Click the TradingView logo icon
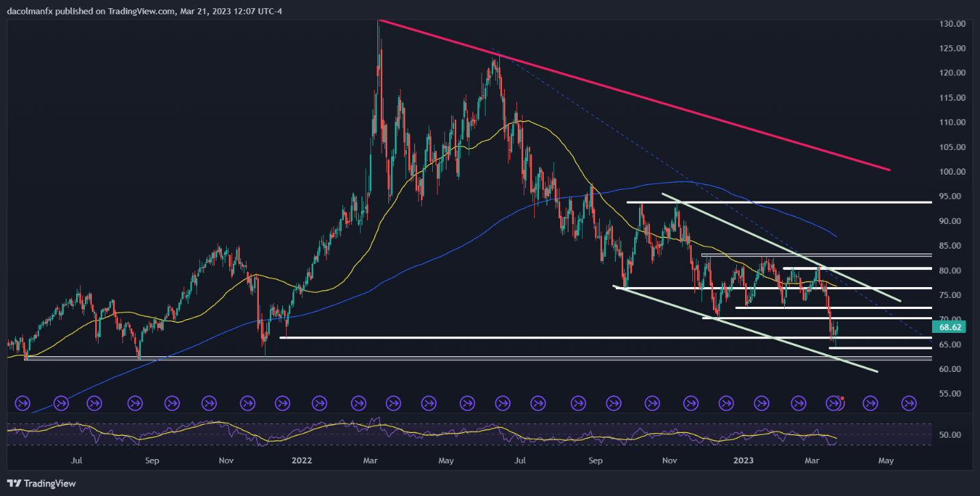980x496 pixels. pos(15,483)
